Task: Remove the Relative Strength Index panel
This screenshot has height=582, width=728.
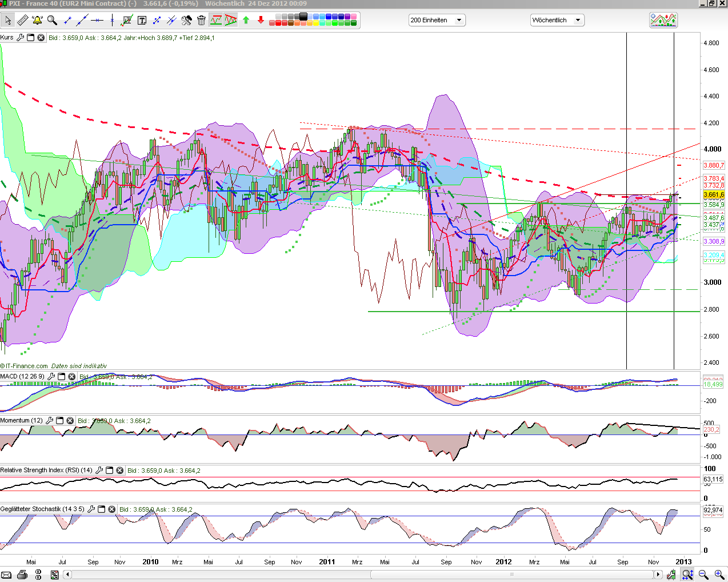Action: tap(120, 470)
